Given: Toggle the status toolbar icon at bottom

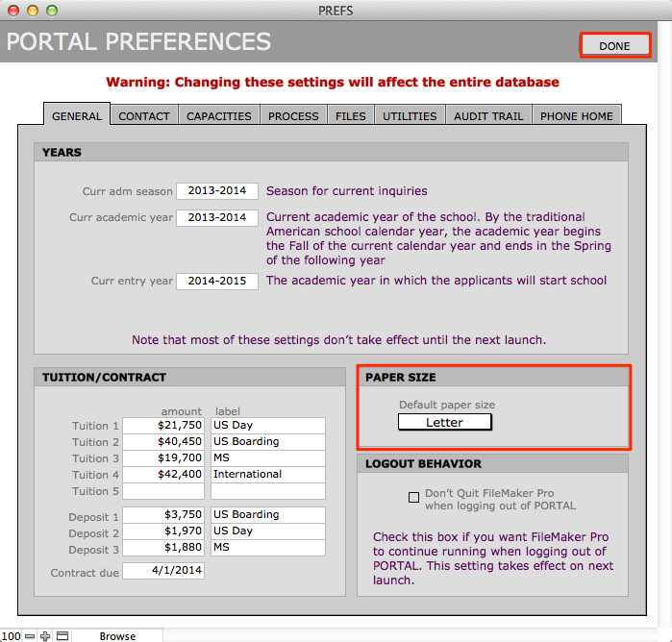Looking at the screenshot, I should [62, 636].
